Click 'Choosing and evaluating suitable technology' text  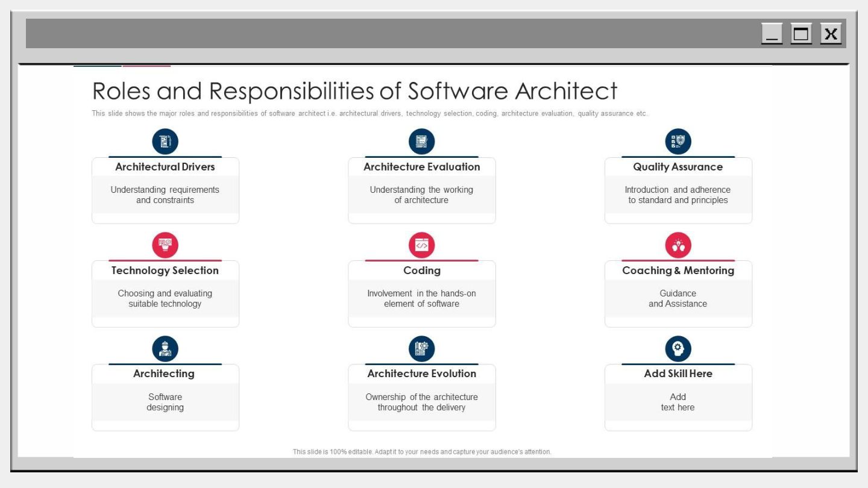coord(165,298)
